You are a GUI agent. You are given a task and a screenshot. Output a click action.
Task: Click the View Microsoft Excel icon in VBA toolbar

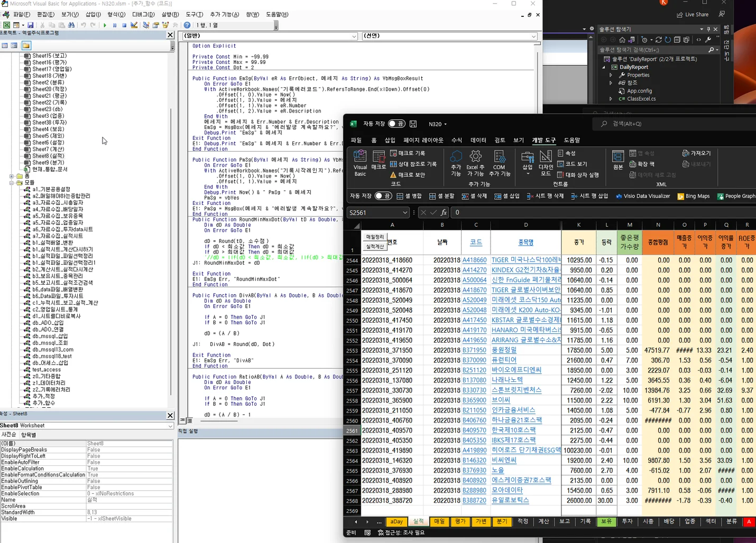[x=6, y=25]
